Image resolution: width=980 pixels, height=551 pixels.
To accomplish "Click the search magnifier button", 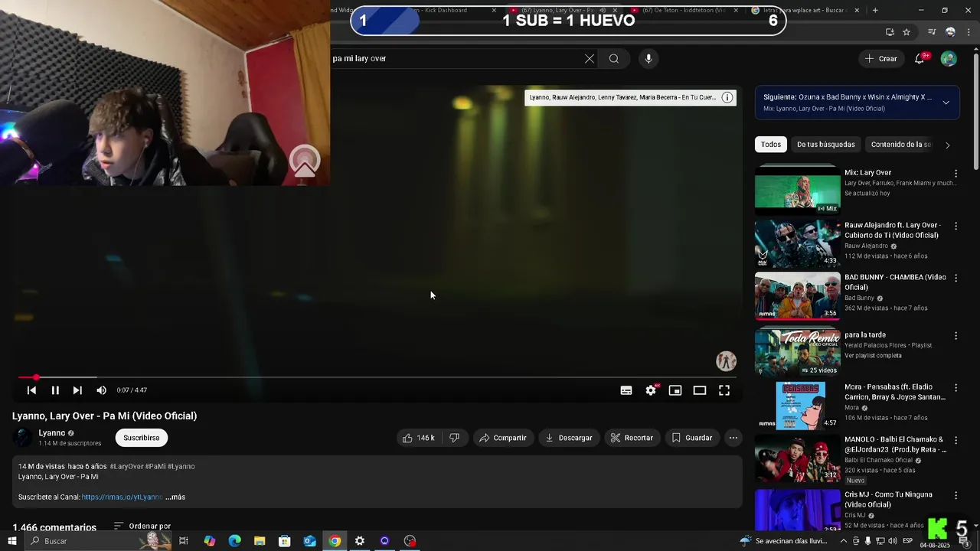I will 614,59.
